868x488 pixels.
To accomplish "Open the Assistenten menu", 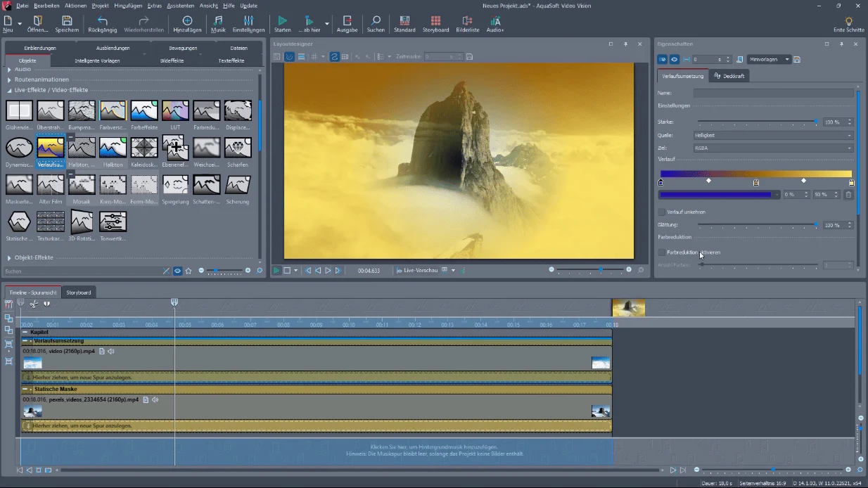I will click(x=180, y=6).
